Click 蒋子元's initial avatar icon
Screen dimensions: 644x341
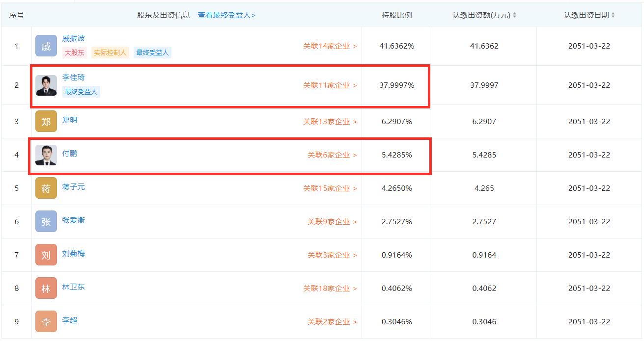(x=46, y=188)
